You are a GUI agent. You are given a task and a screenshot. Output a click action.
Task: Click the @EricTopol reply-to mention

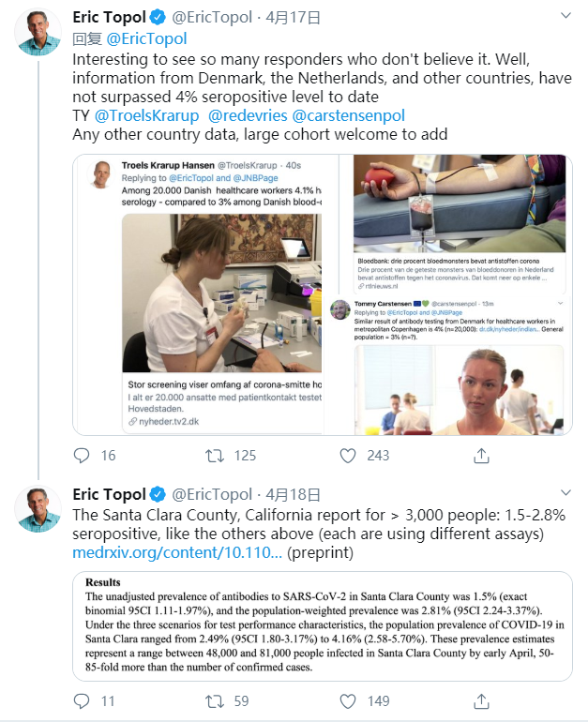tap(146, 38)
